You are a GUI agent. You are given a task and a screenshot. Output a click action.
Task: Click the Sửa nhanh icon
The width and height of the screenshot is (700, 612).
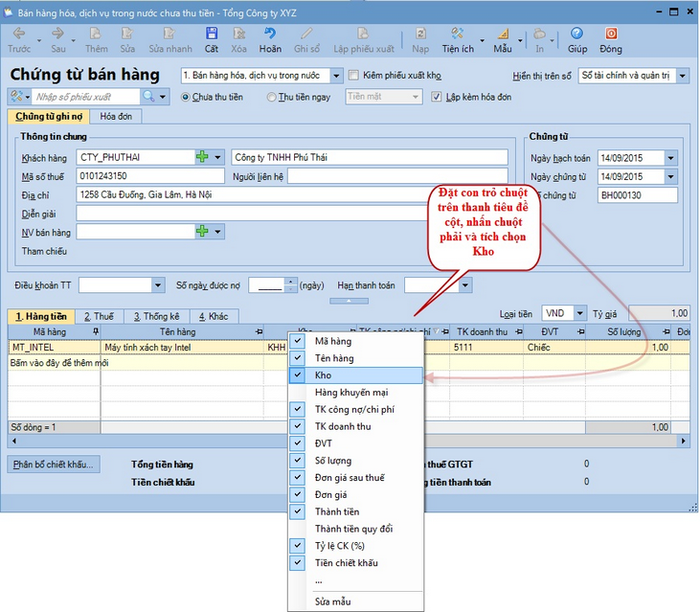169,34
